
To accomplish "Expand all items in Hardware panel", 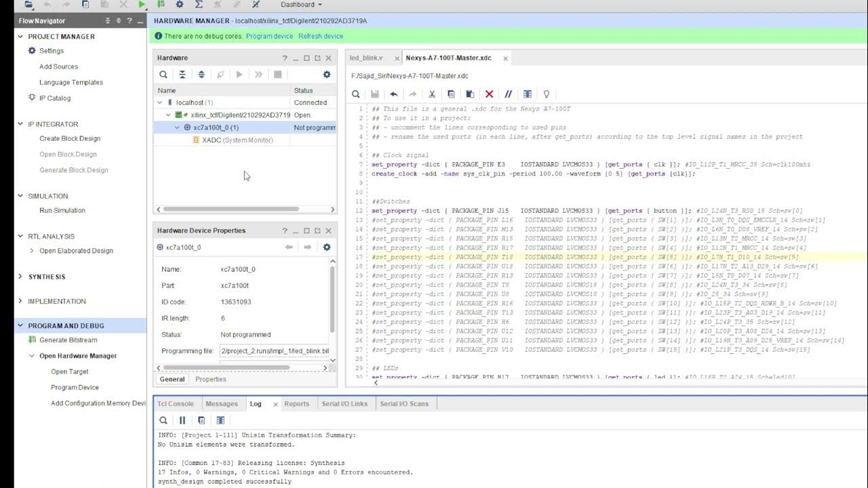I will (x=201, y=75).
